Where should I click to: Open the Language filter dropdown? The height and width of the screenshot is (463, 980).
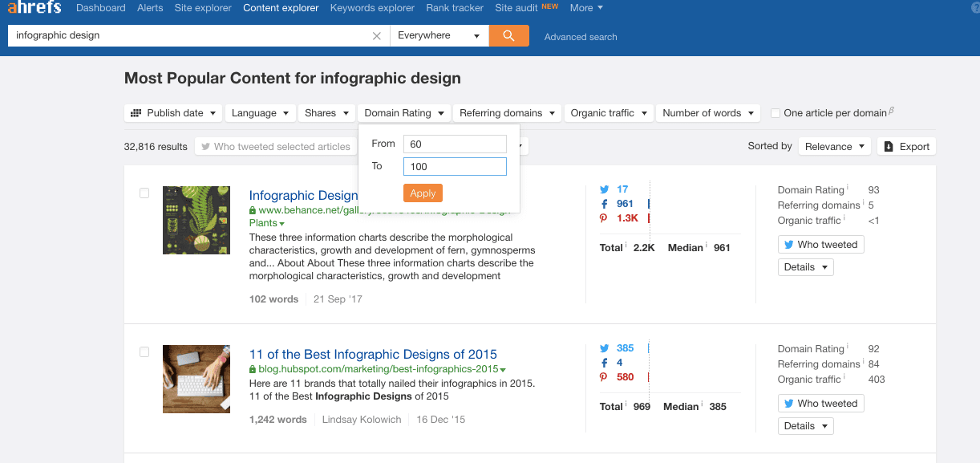[260, 113]
